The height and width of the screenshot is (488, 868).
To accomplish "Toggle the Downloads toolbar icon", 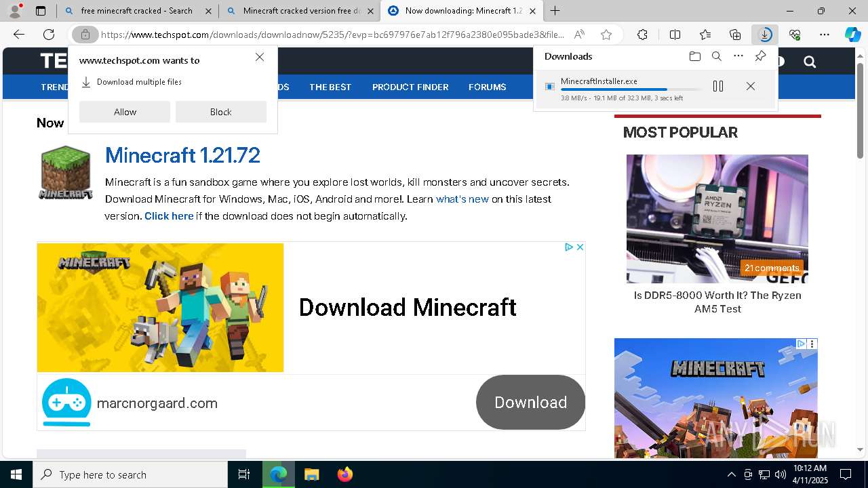I will pyautogui.click(x=765, y=35).
